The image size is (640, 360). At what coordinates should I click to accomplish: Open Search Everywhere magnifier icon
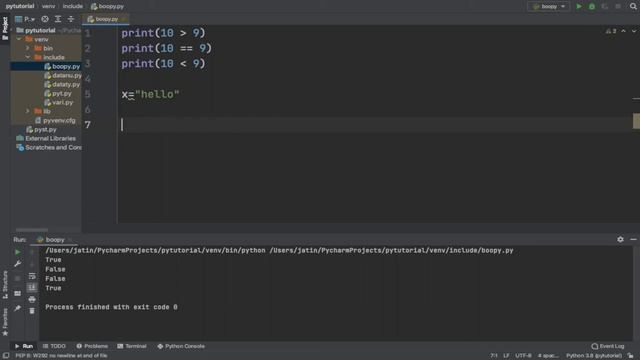point(633,6)
